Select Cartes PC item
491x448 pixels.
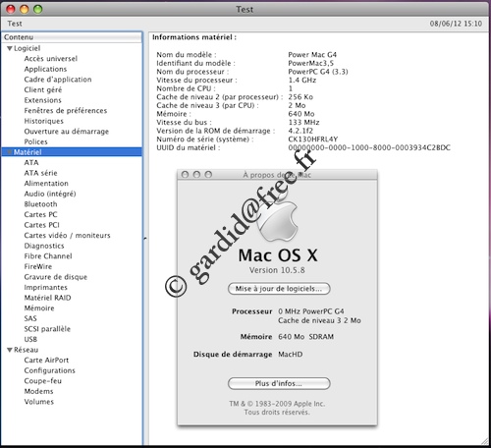[x=40, y=214]
